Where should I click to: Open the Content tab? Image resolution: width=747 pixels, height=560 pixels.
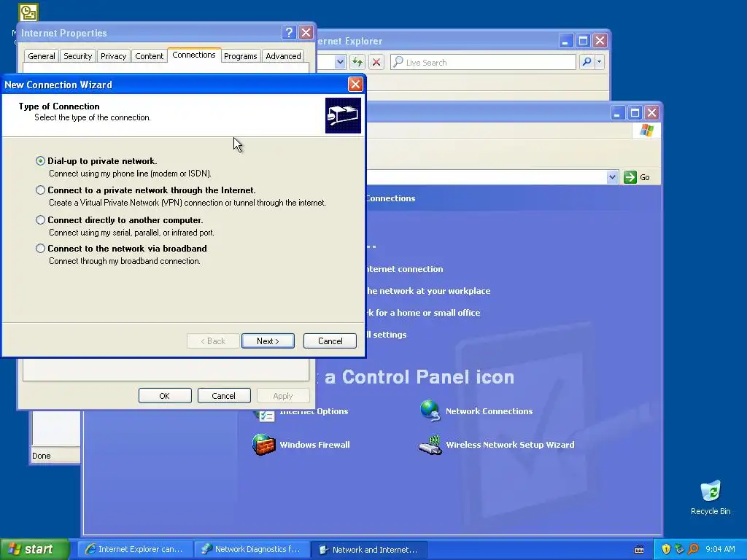[149, 56]
